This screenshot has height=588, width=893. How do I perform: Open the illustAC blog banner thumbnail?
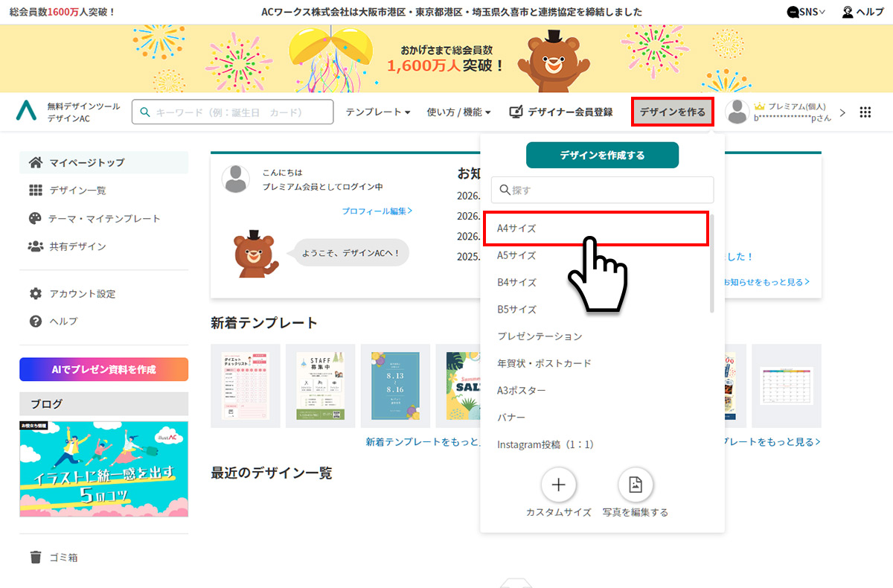pyautogui.click(x=104, y=469)
